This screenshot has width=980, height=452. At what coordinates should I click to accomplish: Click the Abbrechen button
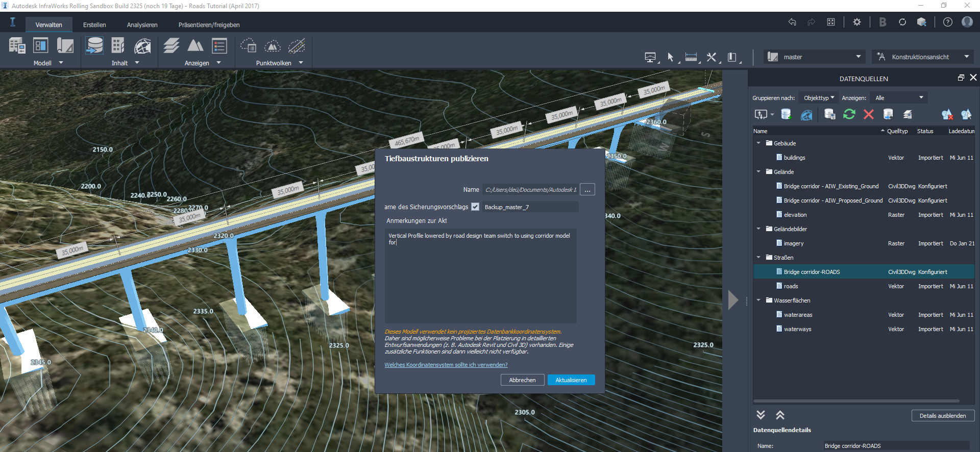click(x=522, y=380)
